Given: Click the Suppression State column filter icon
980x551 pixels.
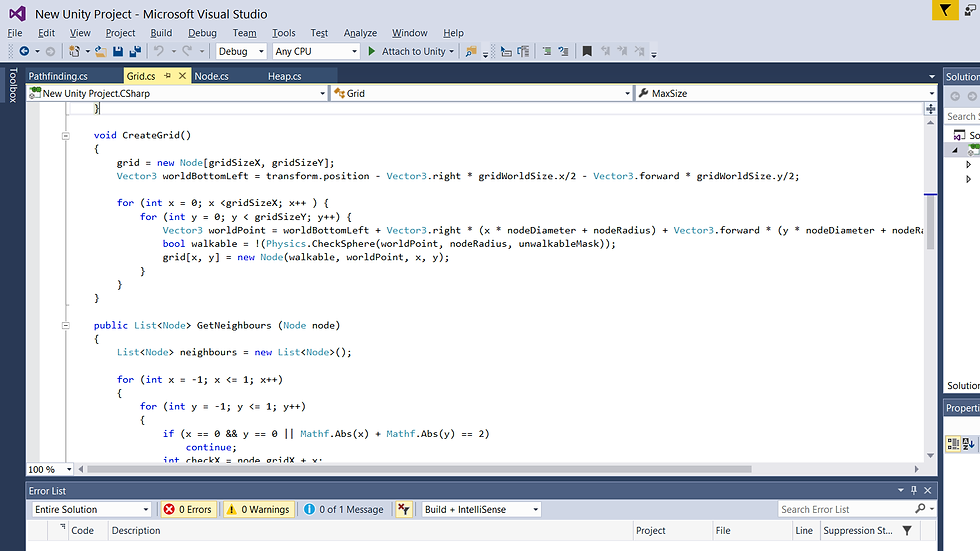Looking at the screenshot, I should 907,530.
